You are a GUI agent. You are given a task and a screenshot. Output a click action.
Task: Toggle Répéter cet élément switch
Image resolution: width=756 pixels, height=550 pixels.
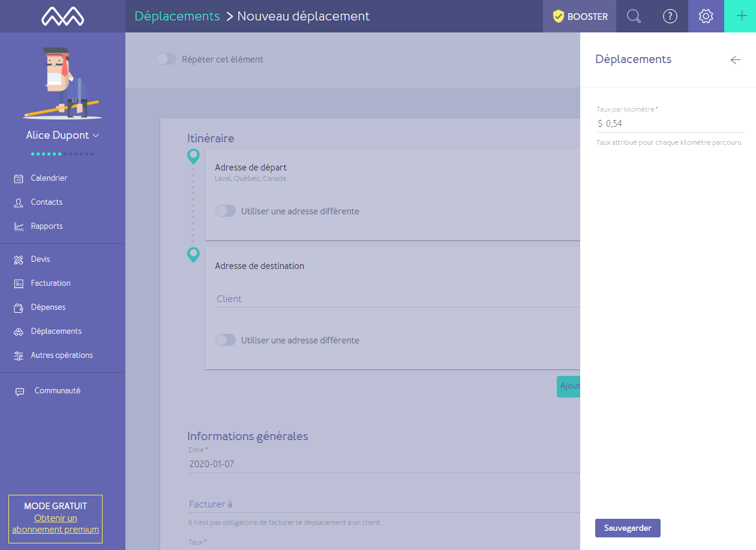[166, 59]
